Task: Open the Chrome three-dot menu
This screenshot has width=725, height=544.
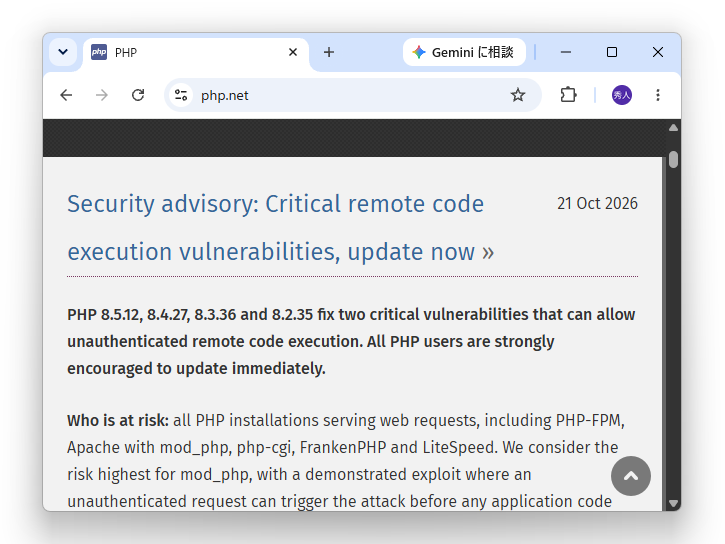Action: [657, 95]
